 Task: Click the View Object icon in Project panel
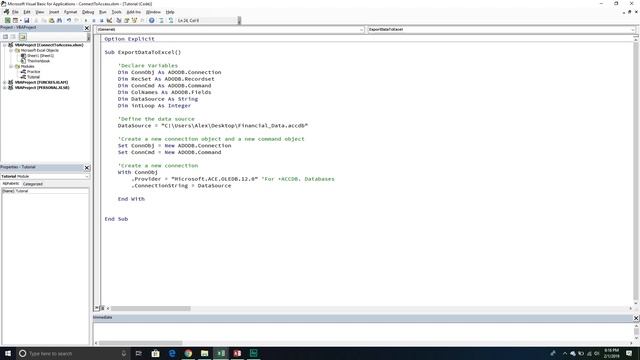(x=13, y=37)
